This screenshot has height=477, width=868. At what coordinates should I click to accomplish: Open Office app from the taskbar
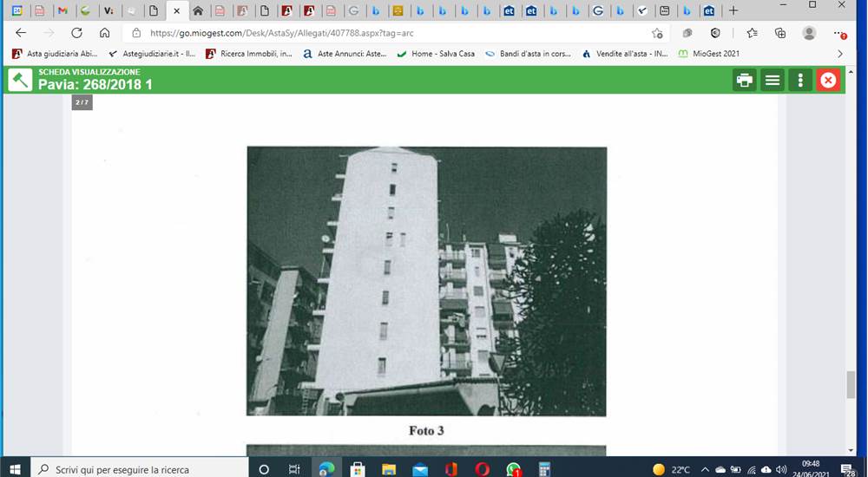click(450, 469)
